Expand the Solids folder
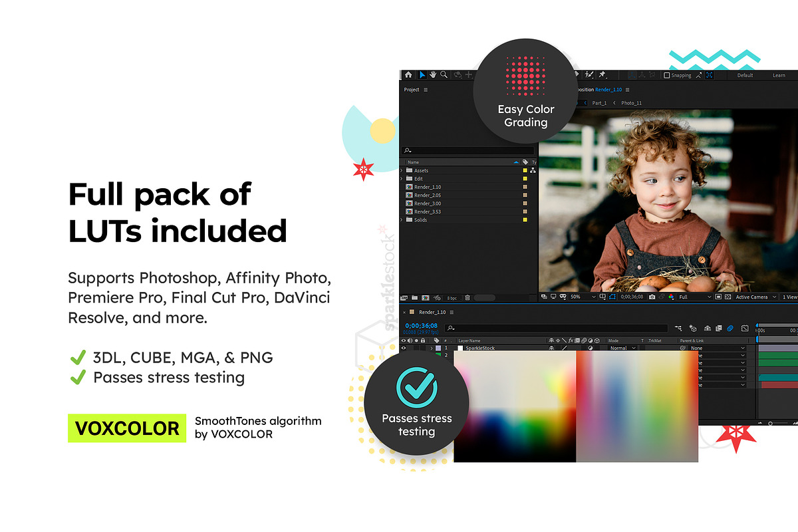This screenshot has width=798, height=532. point(401,219)
